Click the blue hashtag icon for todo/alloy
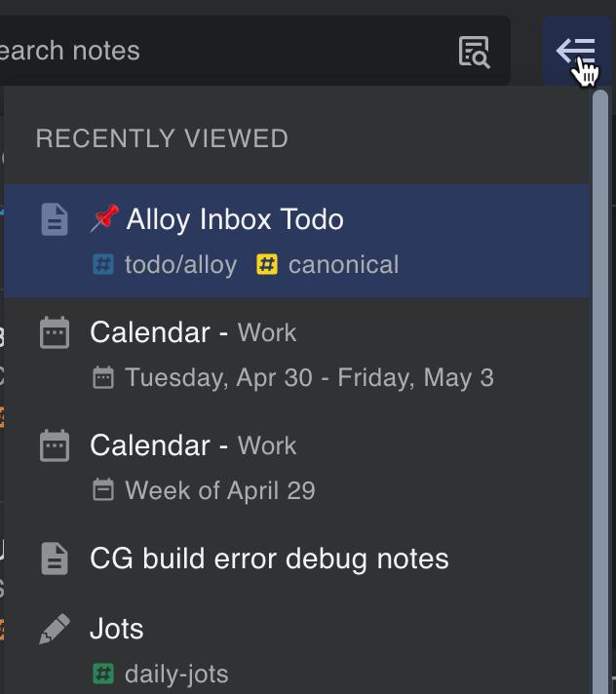This screenshot has width=616, height=694. click(103, 264)
